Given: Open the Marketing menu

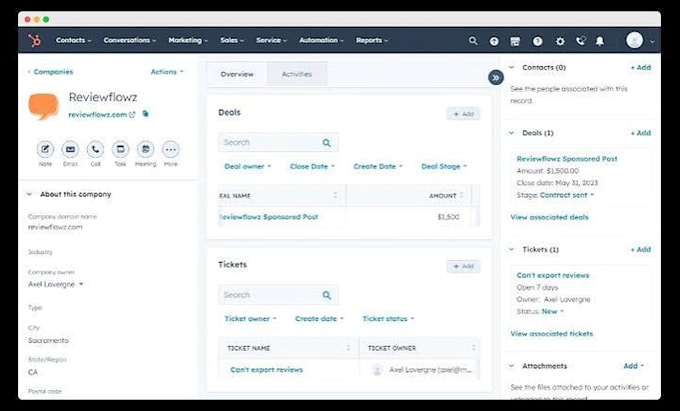Looking at the screenshot, I should [x=188, y=40].
